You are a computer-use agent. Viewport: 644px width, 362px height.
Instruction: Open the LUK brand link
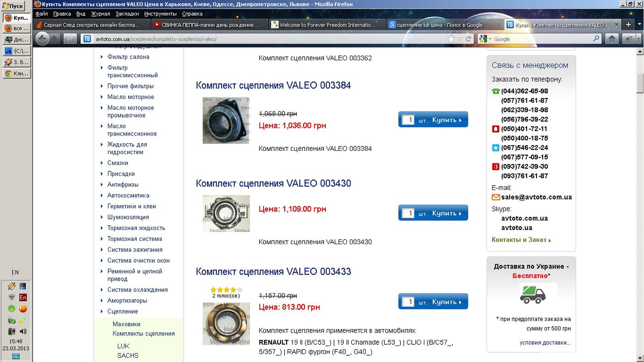[x=123, y=346]
